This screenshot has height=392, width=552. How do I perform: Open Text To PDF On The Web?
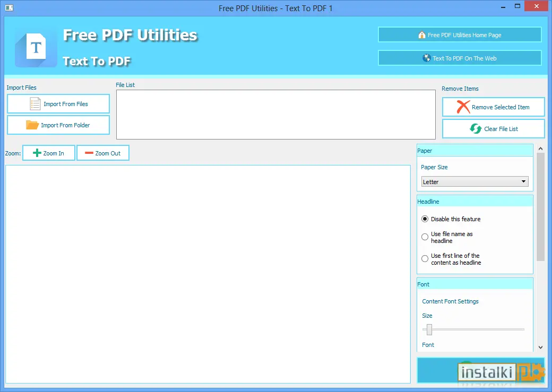(x=460, y=58)
